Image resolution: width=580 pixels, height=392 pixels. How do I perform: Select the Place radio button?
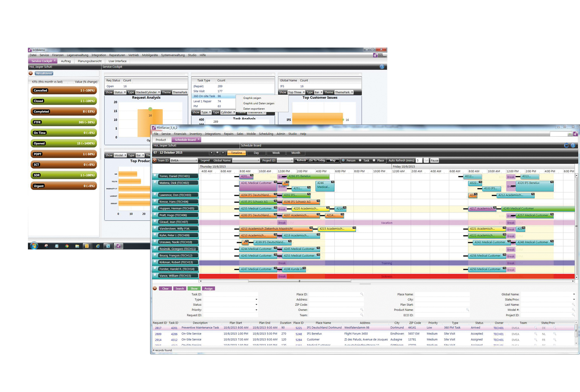coord(374,160)
